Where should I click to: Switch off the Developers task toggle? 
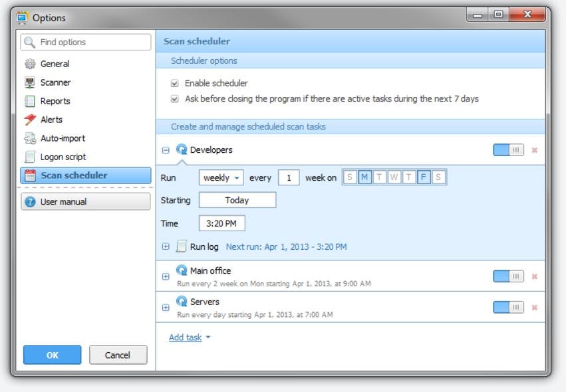(508, 150)
